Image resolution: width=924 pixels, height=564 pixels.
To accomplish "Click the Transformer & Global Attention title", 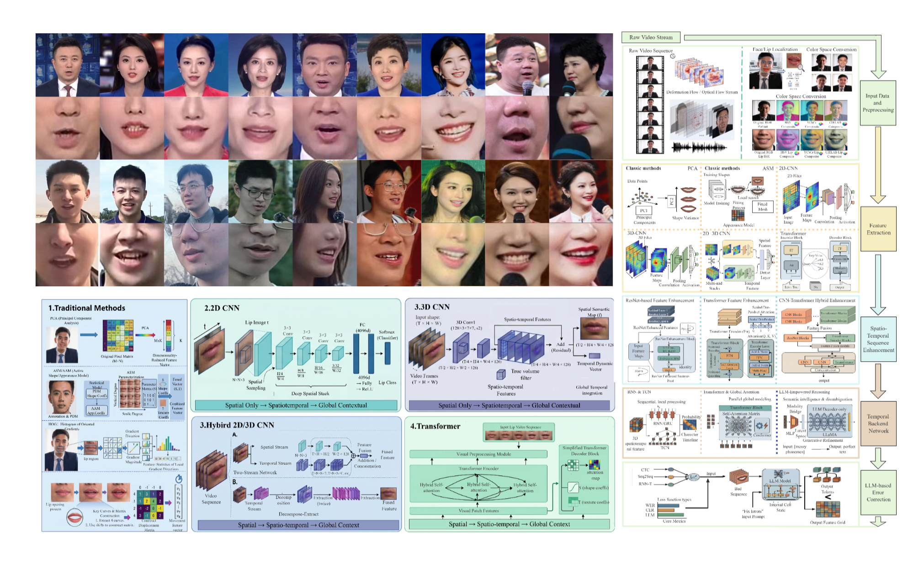I will pos(731,392).
